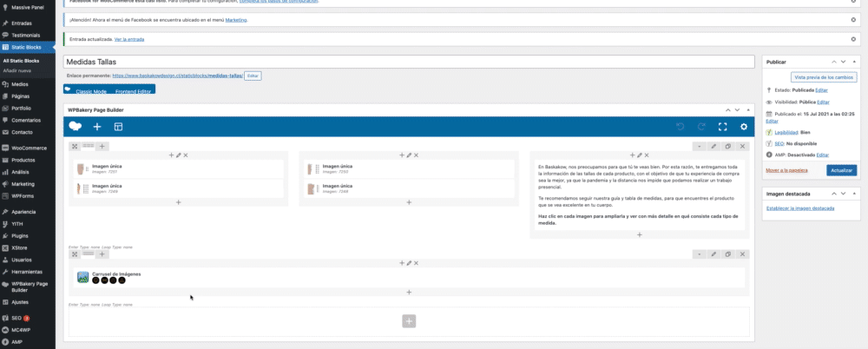Add element with the toolbar plus icon

pyautogui.click(x=97, y=127)
